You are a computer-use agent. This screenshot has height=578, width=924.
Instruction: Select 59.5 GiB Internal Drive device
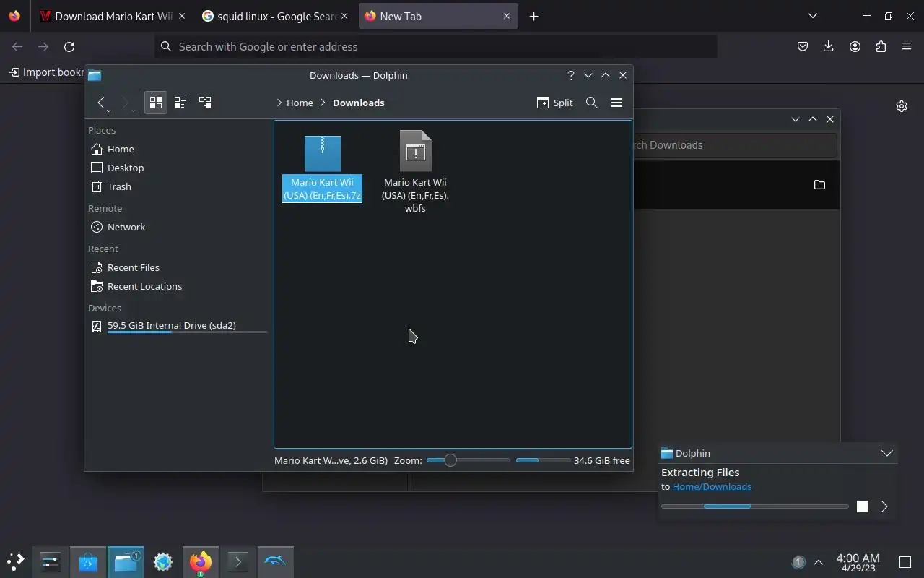coord(178,326)
